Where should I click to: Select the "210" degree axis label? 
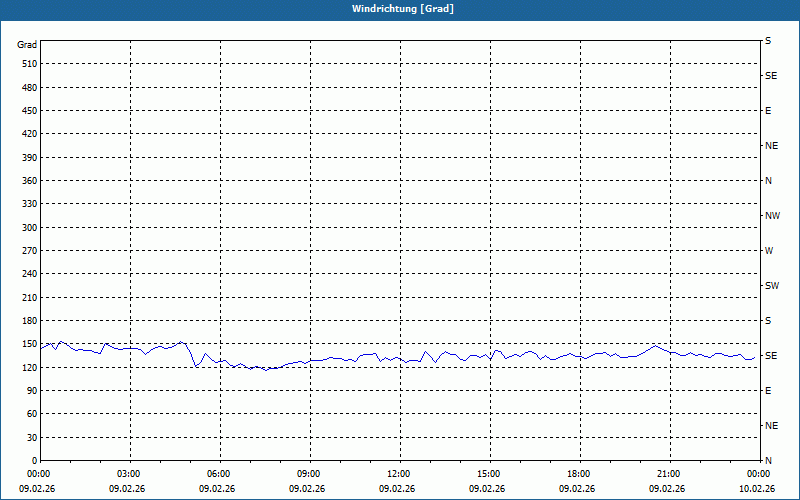pyautogui.click(x=30, y=297)
